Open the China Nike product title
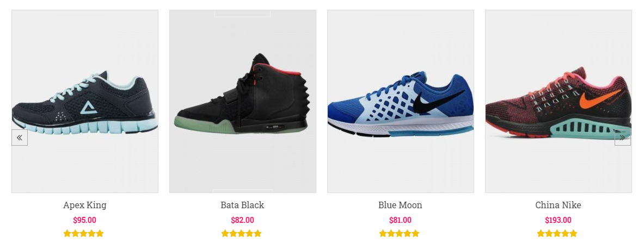 (x=558, y=205)
